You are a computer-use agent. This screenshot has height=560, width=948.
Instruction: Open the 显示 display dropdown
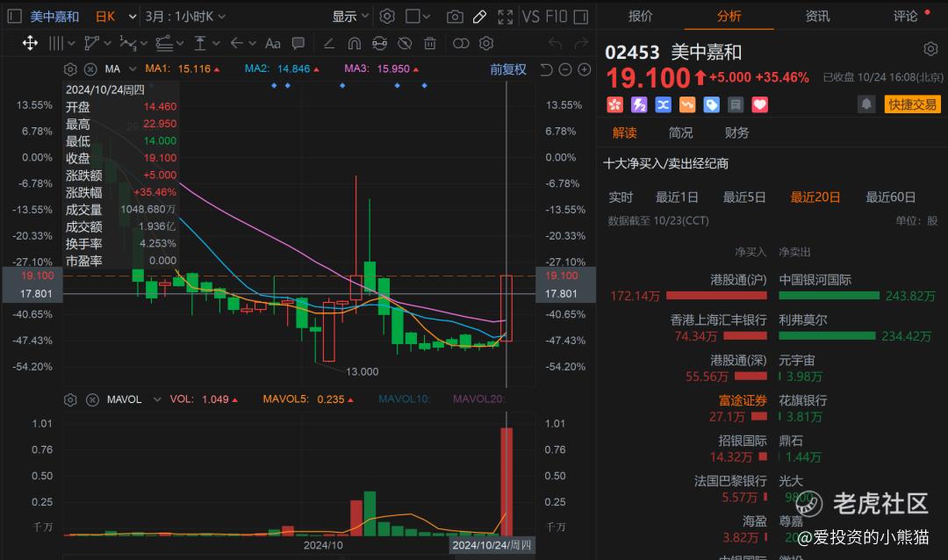pyautogui.click(x=350, y=17)
